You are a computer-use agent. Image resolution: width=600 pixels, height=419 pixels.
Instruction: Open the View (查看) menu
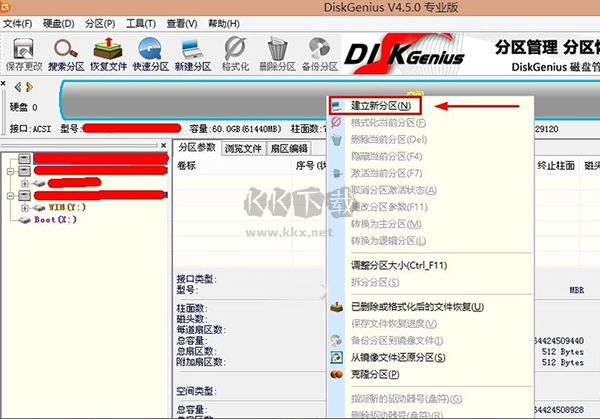coord(182,24)
